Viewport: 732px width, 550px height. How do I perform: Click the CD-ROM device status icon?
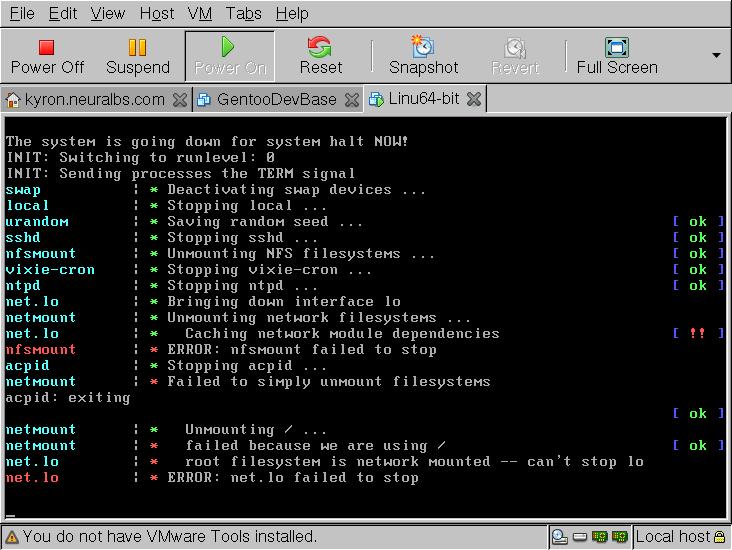(x=560, y=537)
